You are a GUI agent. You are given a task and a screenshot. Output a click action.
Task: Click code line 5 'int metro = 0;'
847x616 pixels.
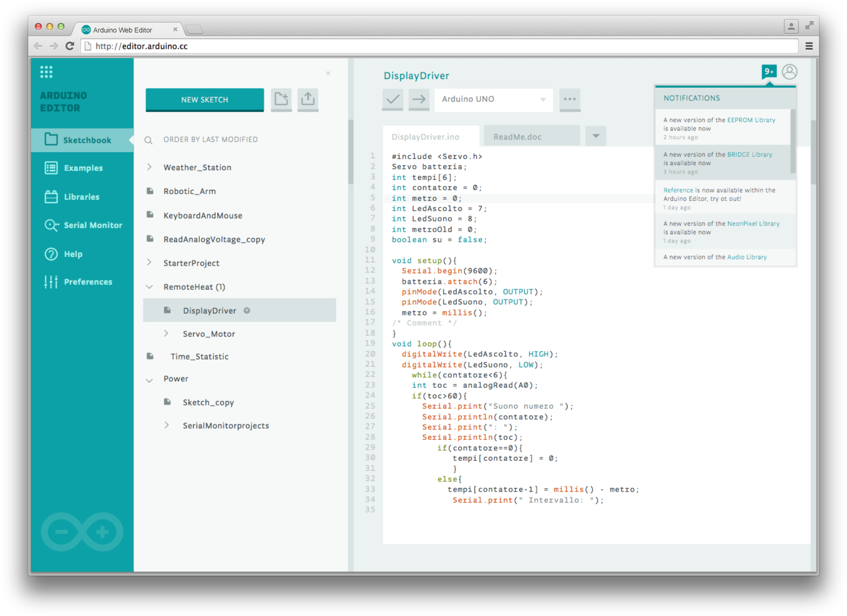click(x=426, y=198)
